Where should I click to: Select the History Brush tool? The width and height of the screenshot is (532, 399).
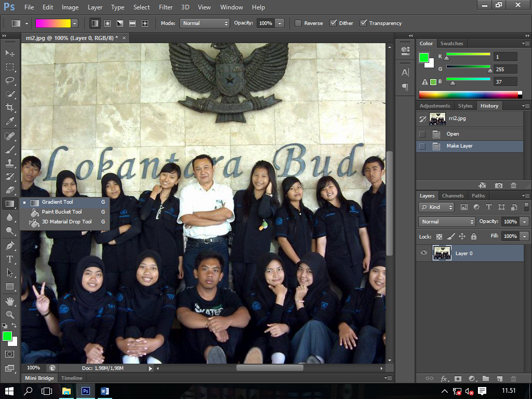[10, 177]
